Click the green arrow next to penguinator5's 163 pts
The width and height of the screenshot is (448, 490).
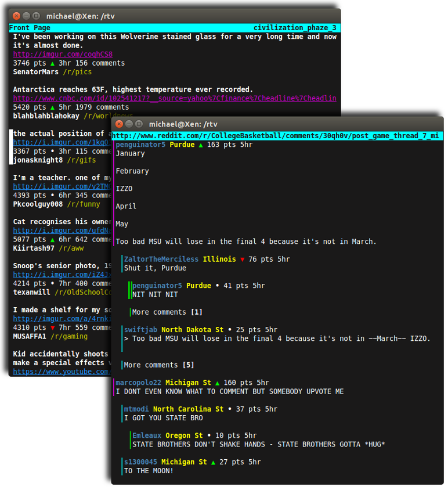coord(201,145)
